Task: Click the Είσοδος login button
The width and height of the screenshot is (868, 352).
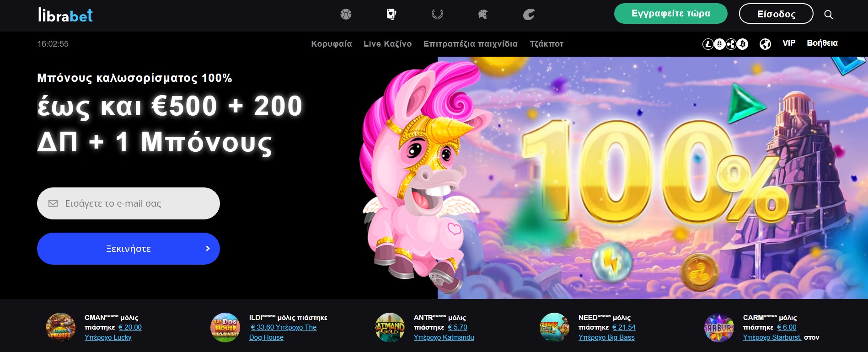Action: (776, 14)
